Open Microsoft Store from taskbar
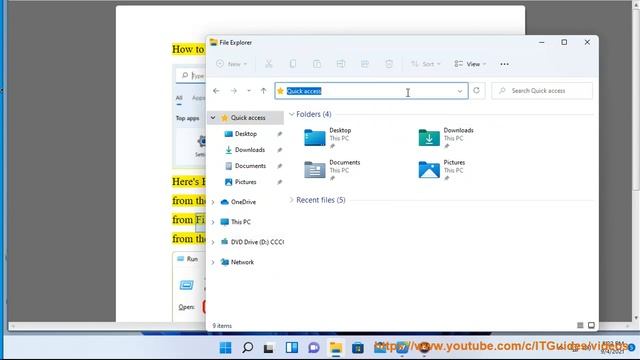 (x=358, y=348)
